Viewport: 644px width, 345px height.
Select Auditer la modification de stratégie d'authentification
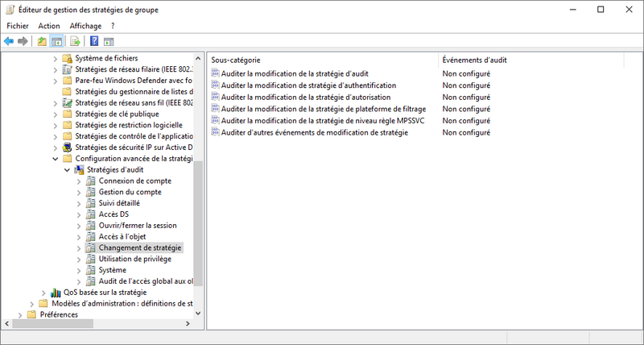pyautogui.click(x=308, y=85)
